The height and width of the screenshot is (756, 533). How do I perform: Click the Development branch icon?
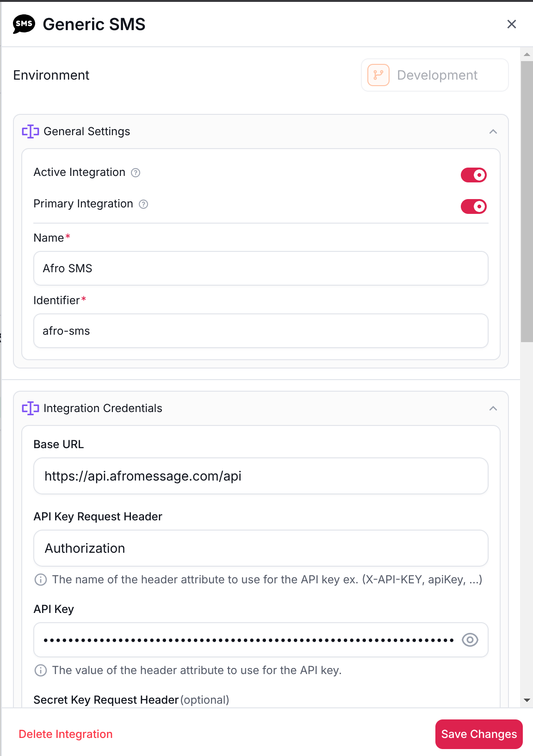coord(378,75)
